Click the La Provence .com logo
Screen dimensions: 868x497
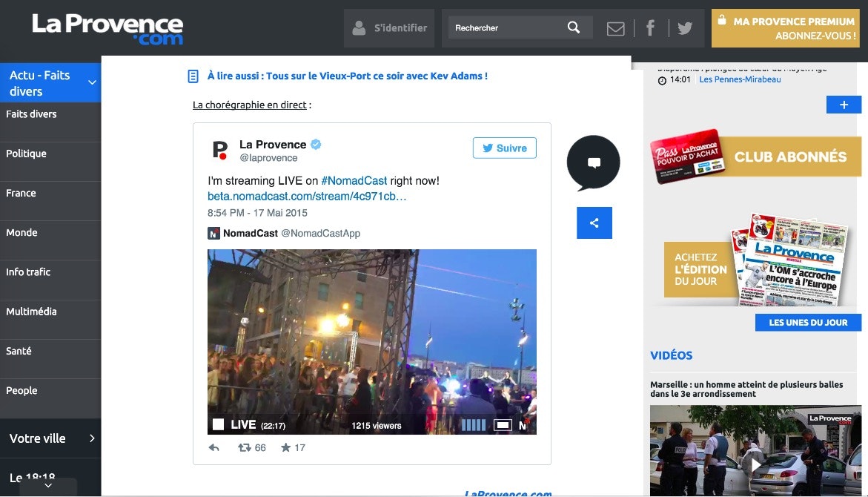point(107,29)
